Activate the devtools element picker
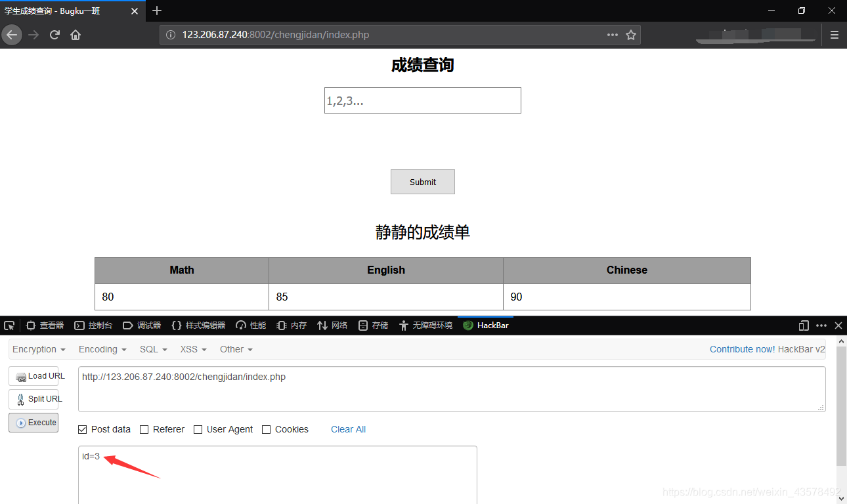Screen dimensions: 847x504 [9, 325]
